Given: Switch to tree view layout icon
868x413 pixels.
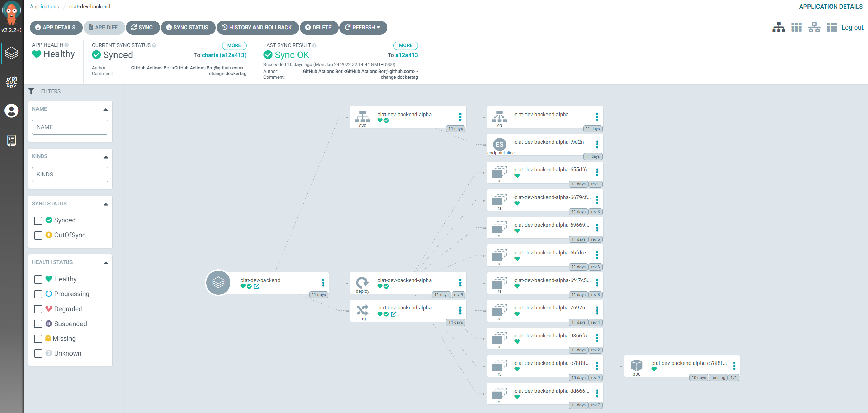Looking at the screenshot, I should 778,28.
